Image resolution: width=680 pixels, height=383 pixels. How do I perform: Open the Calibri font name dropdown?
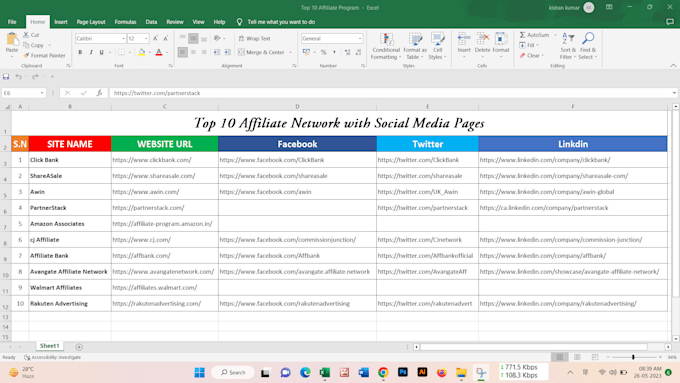pyautogui.click(x=123, y=39)
